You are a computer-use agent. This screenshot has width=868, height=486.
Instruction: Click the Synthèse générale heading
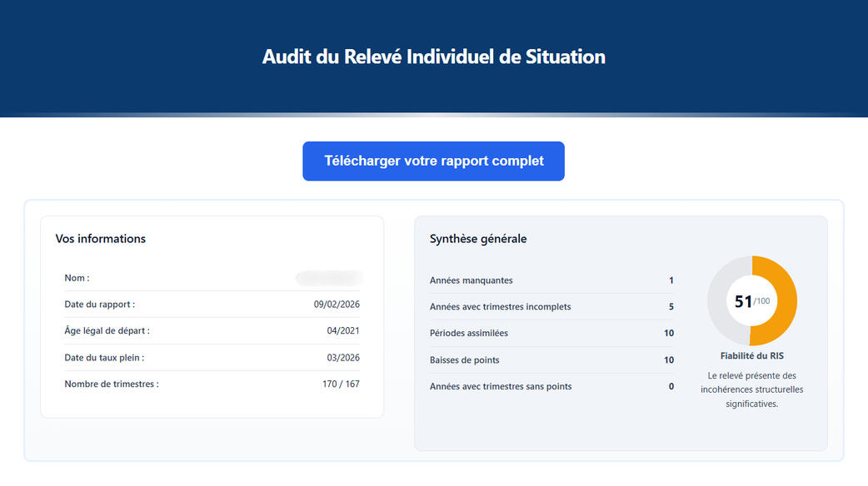click(x=478, y=239)
